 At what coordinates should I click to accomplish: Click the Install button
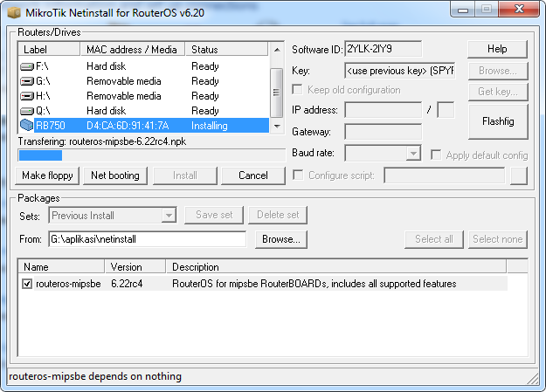[x=185, y=175]
